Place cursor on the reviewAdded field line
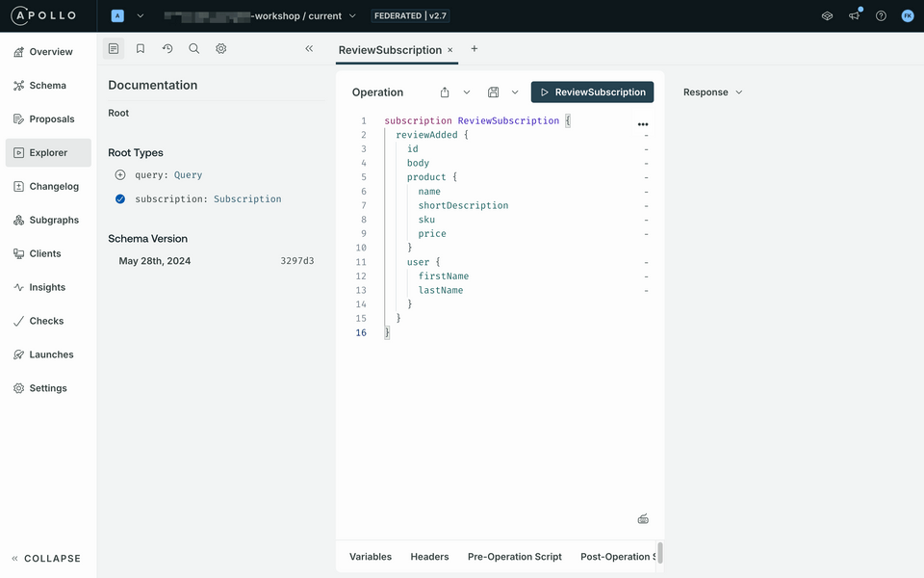This screenshot has width=924, height=578. pos(426,135)
